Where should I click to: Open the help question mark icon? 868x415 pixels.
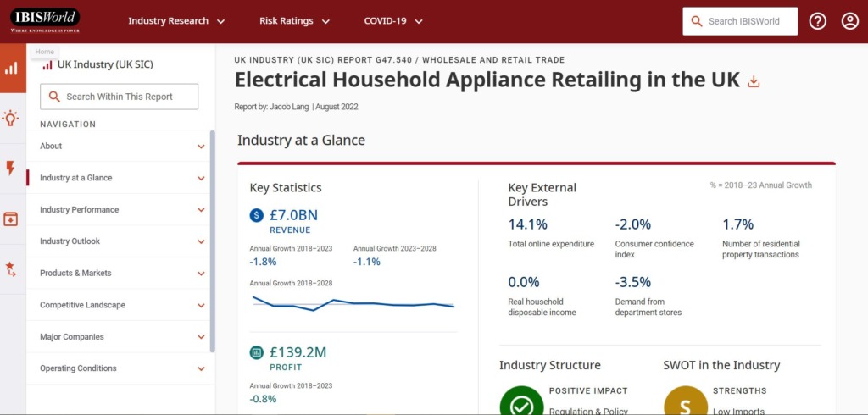point(817,21)
